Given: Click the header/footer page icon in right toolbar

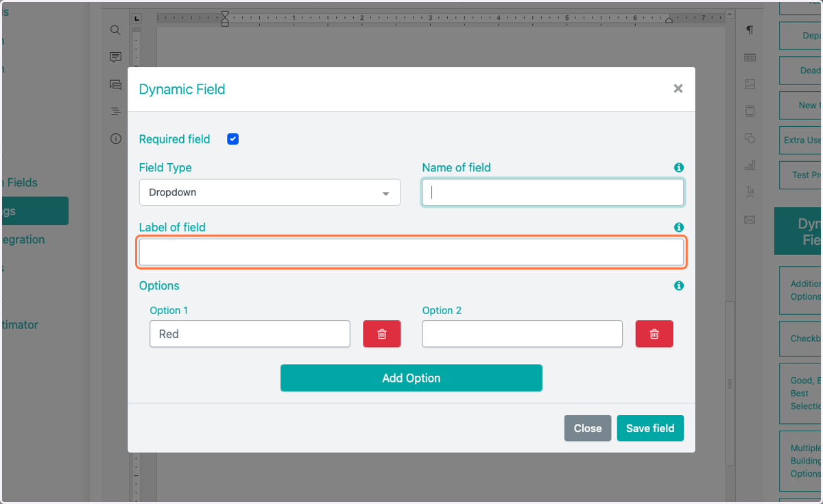Looking at the screenshot, I should [x=750, y=111].
